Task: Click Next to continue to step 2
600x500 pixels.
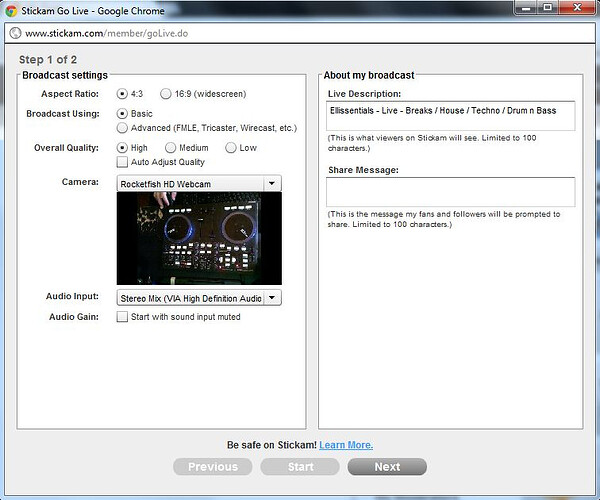Action: (387, 467)
